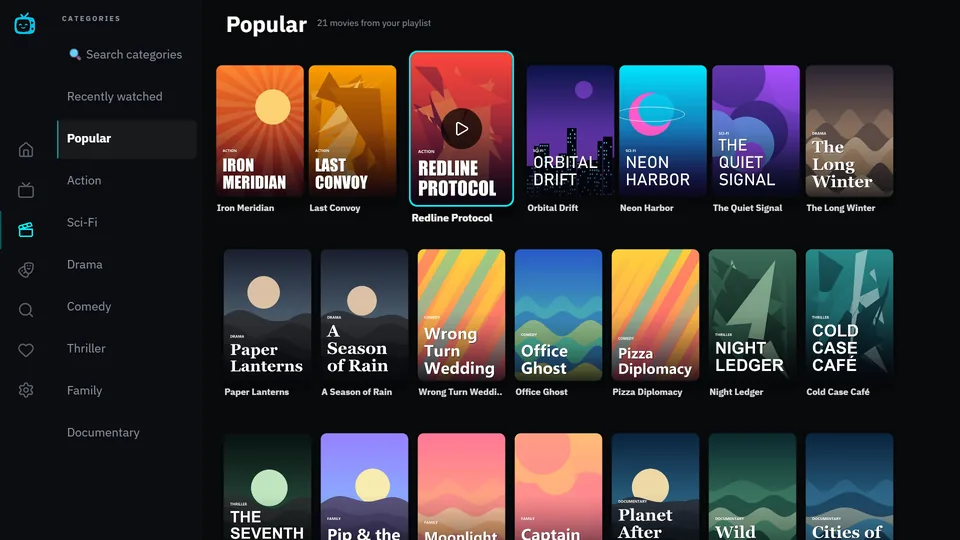Viewport: 960px width, 540px height.
Task: Open the Cities of documentary poster
Action: click(x=849, y=487)
